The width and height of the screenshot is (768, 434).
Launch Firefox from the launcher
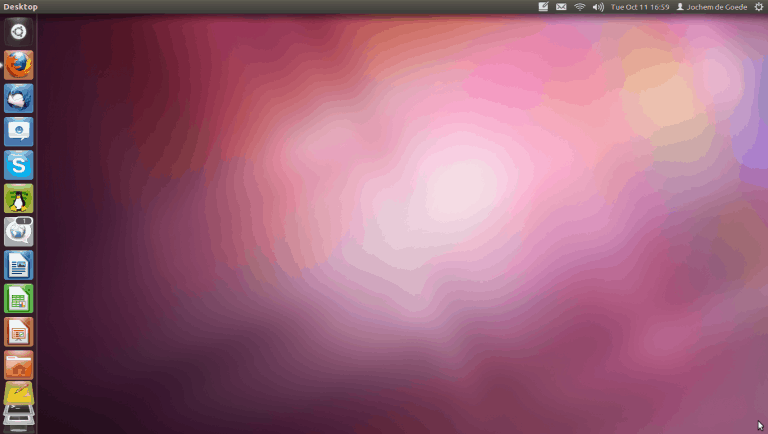tap(19, 65)
